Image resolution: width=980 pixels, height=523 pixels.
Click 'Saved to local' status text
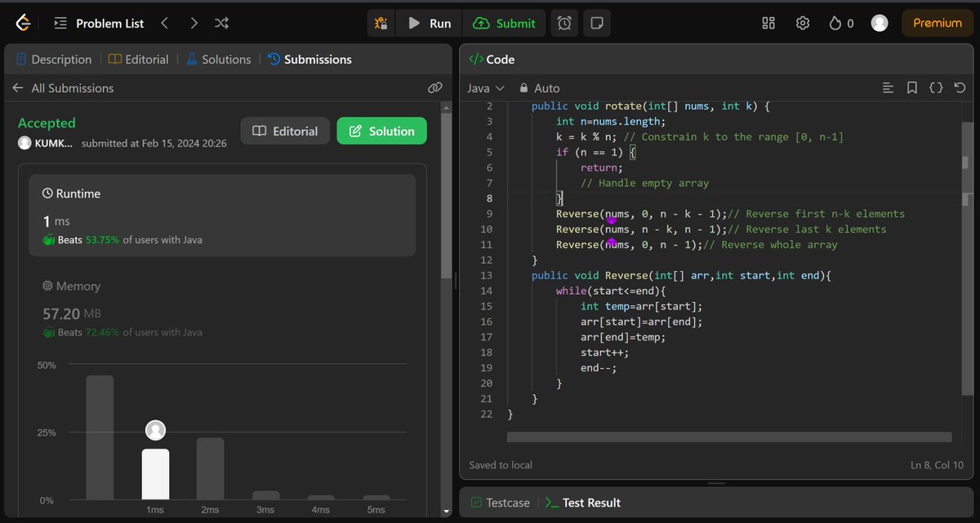[501, 465]
